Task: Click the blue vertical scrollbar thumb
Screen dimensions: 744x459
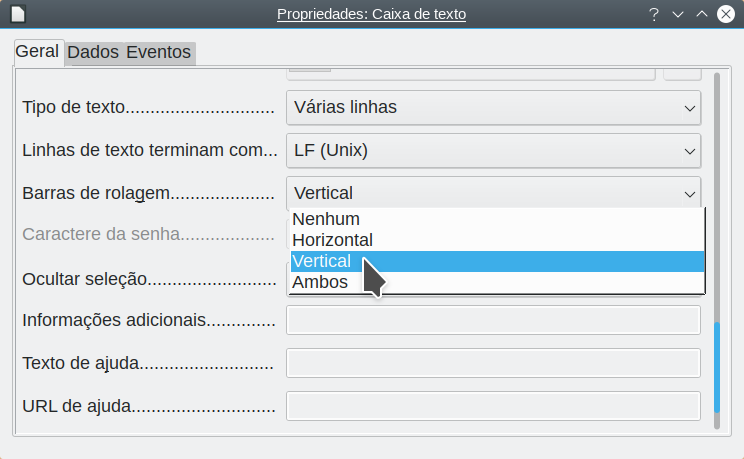Action: (x=717, y=367)
